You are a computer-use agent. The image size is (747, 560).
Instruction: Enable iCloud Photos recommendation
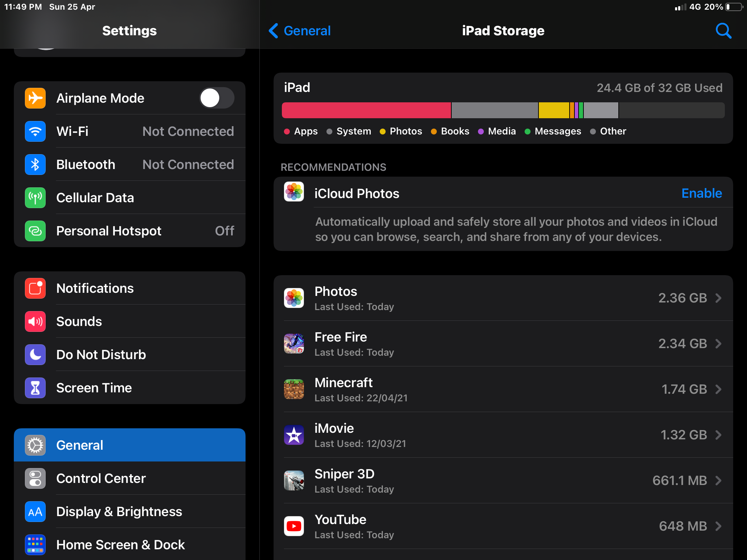701,193
